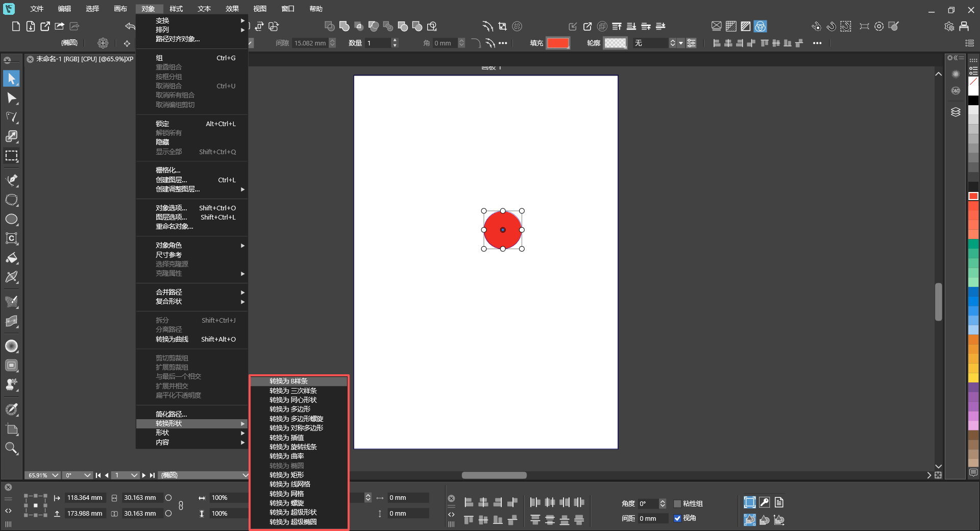This screenshot has height=531, width=980.
Task: Click the horizontal canvas scrollbar
Action: coord(494,475)
